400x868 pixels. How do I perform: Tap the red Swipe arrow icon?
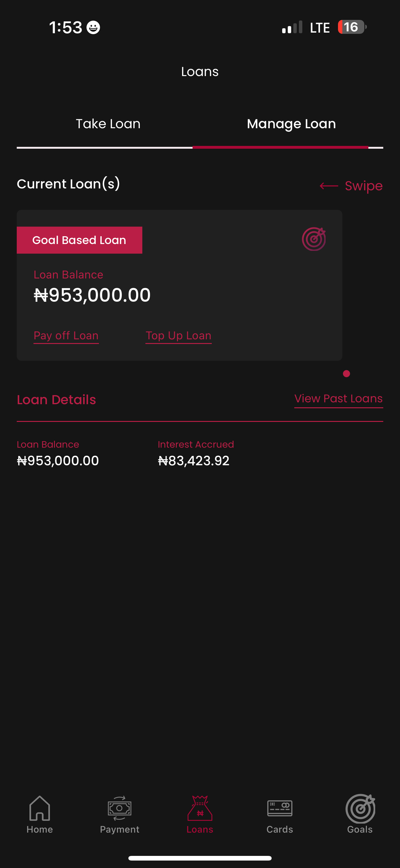coord(329,186)
